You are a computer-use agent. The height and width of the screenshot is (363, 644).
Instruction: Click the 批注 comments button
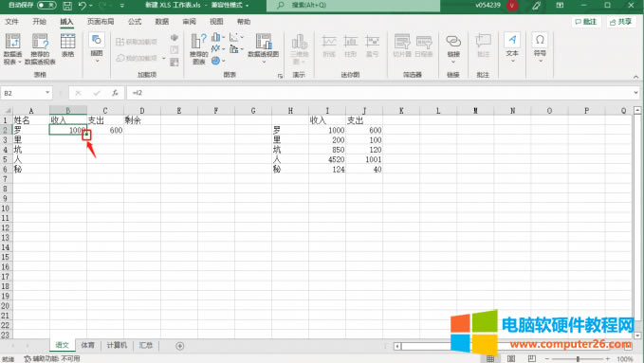(x=586, y=22)
